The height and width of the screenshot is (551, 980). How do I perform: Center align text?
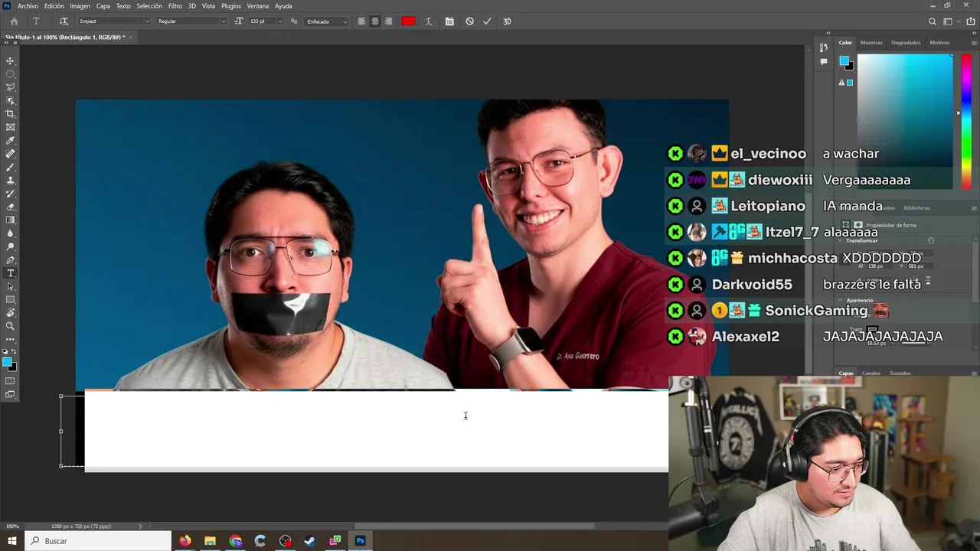375,21
